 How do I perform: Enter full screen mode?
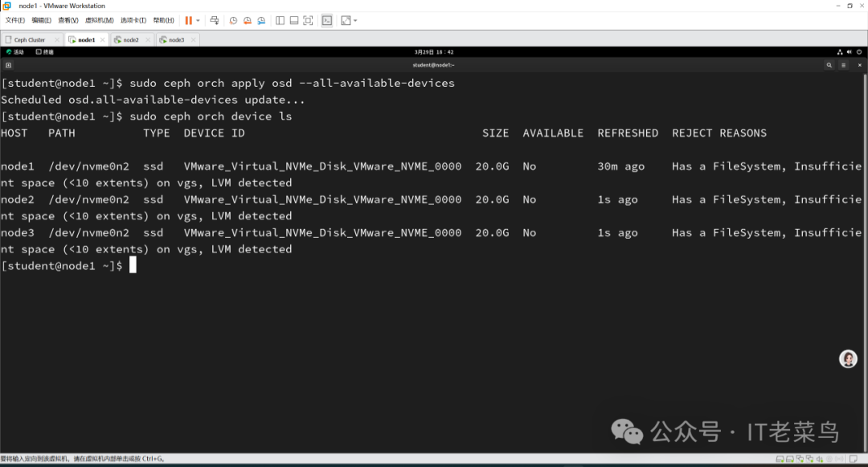coord(309,20)
